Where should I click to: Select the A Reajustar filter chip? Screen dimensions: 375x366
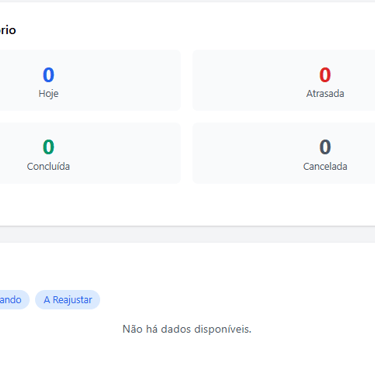pos(68,300)
